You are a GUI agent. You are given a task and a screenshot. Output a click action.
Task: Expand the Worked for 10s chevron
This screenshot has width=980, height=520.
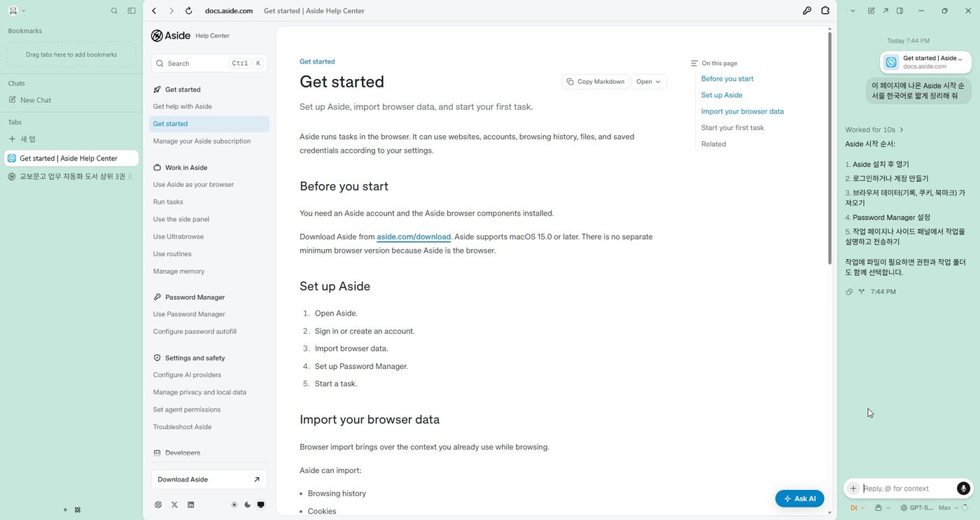pos(902,129)
